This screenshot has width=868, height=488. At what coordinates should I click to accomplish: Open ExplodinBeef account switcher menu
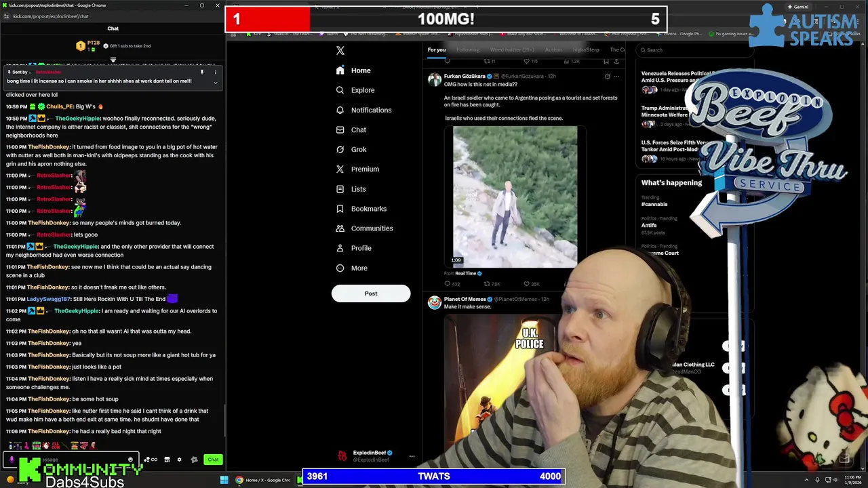pos(412,456)
